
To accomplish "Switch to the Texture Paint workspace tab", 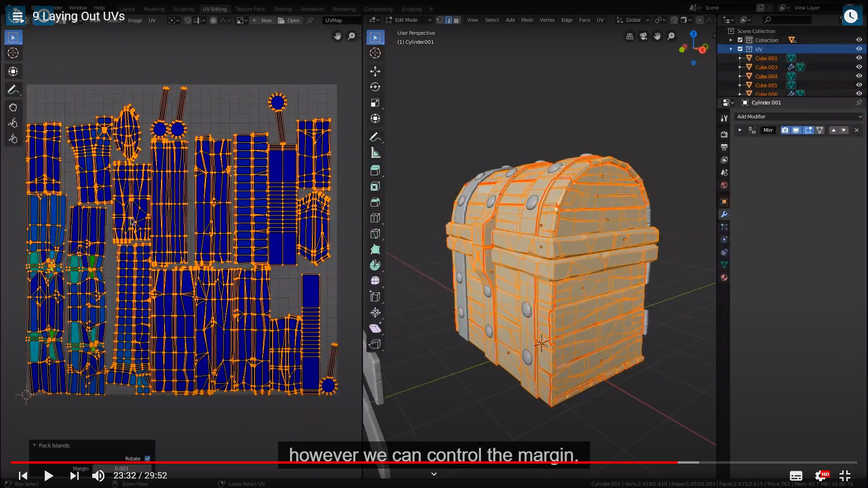I will 250,9.
